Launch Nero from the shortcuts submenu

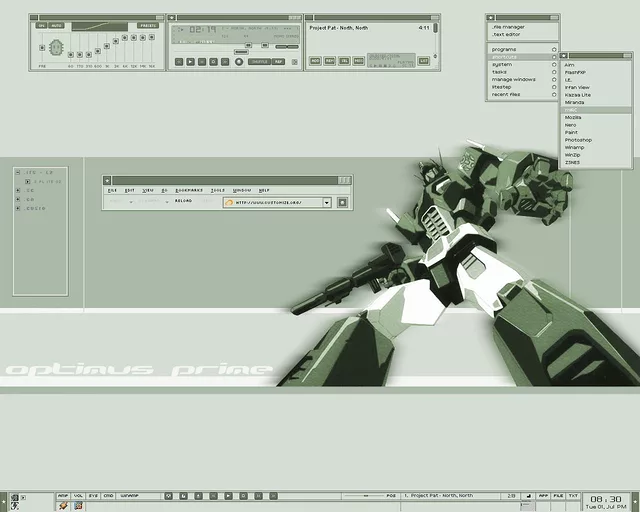point(596,125)
